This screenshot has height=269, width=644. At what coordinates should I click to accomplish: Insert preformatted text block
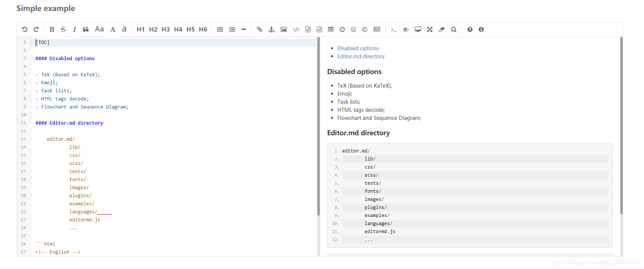pos(308,29)
